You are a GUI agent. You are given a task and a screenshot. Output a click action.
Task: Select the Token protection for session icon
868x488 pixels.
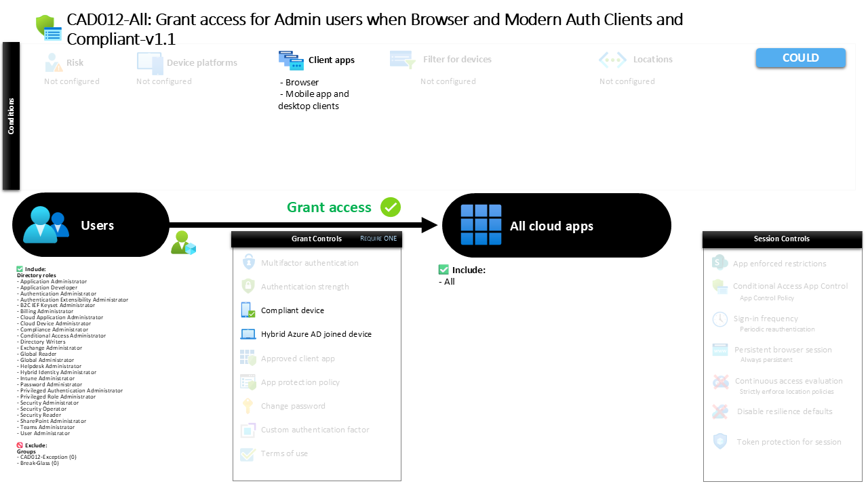click(719, 442)
